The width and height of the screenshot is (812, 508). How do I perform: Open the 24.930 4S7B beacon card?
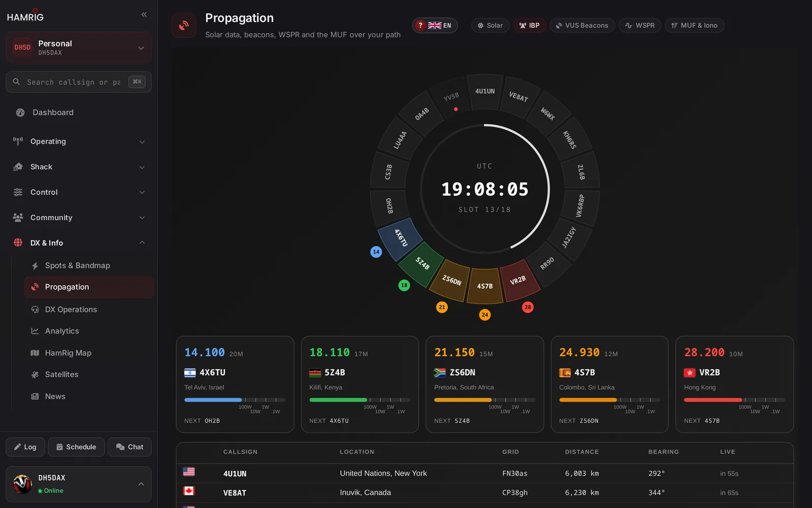pyautogui.click(x=610, y=385)
